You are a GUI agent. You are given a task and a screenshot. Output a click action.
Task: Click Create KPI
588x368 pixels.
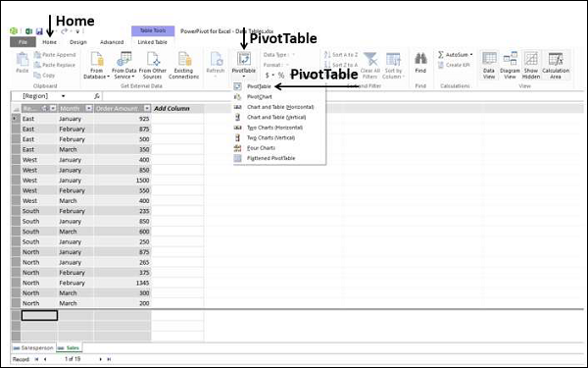tap(454, 65)
